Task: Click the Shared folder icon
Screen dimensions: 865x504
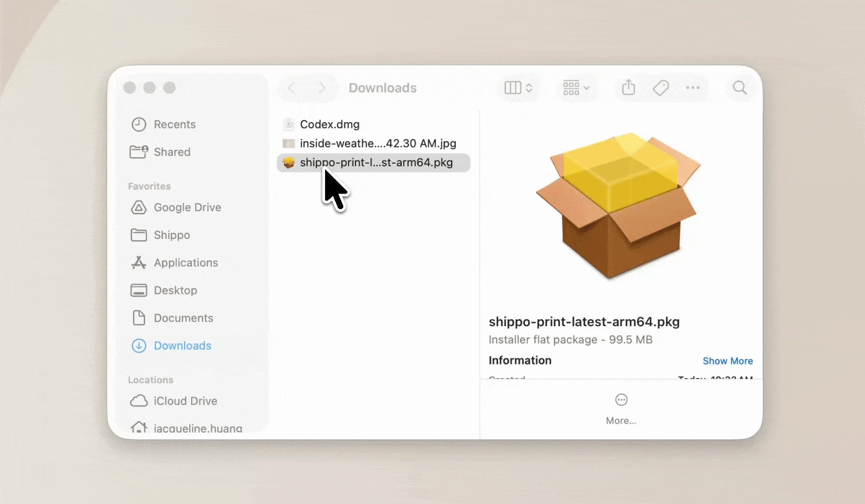Action: point(139,152)
